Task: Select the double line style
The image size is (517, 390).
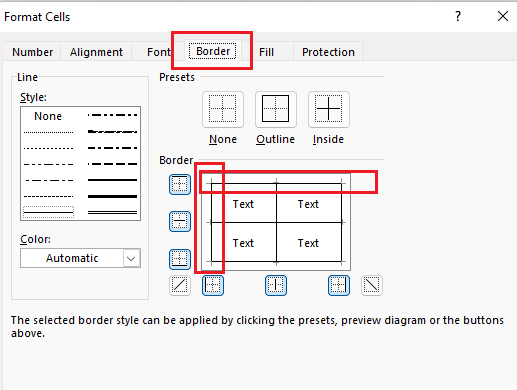Action: (x=112, y=212)
